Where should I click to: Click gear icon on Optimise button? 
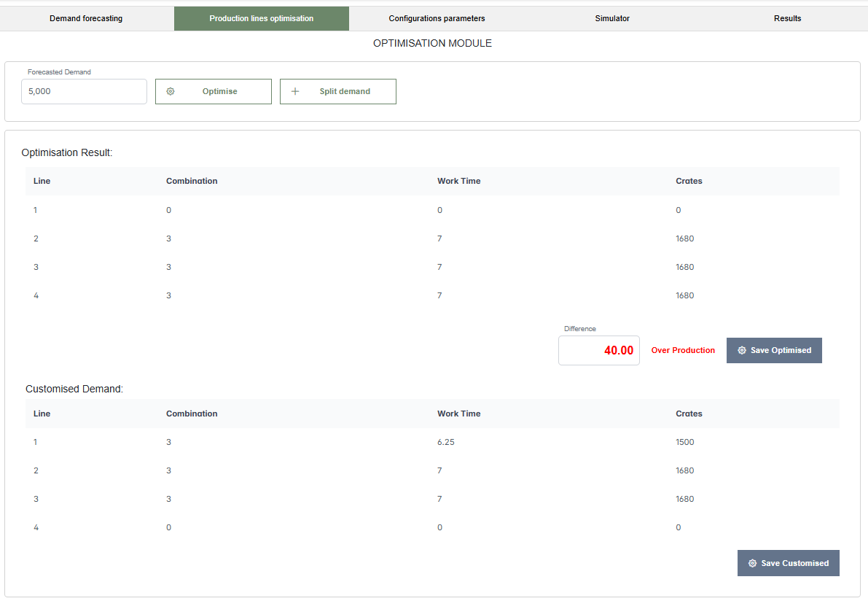(x=171, y=92)
